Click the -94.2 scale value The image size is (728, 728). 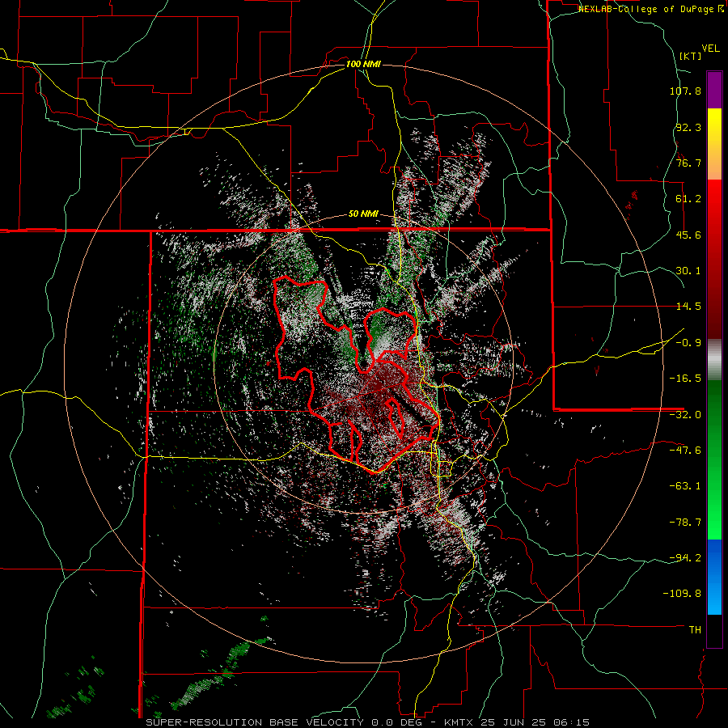coord(685,558)
